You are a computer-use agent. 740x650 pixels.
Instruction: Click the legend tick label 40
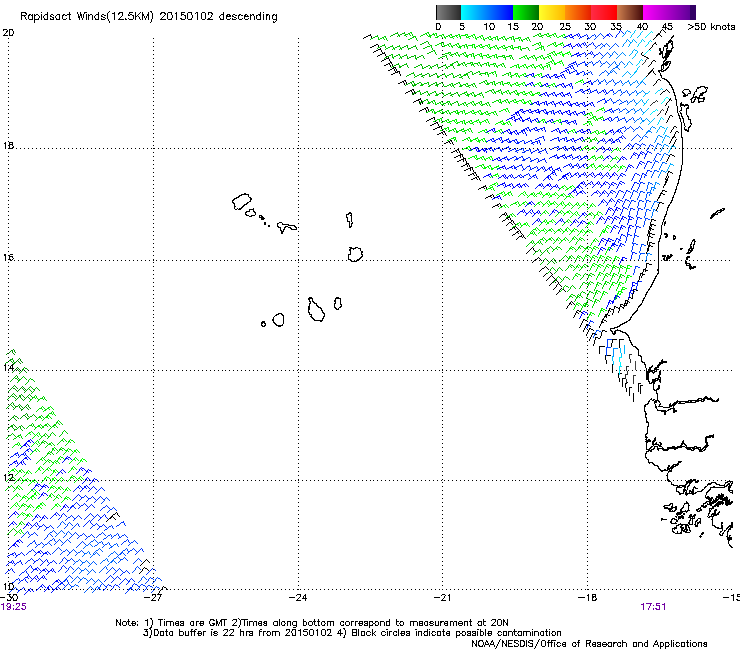[x=642, y=27]
